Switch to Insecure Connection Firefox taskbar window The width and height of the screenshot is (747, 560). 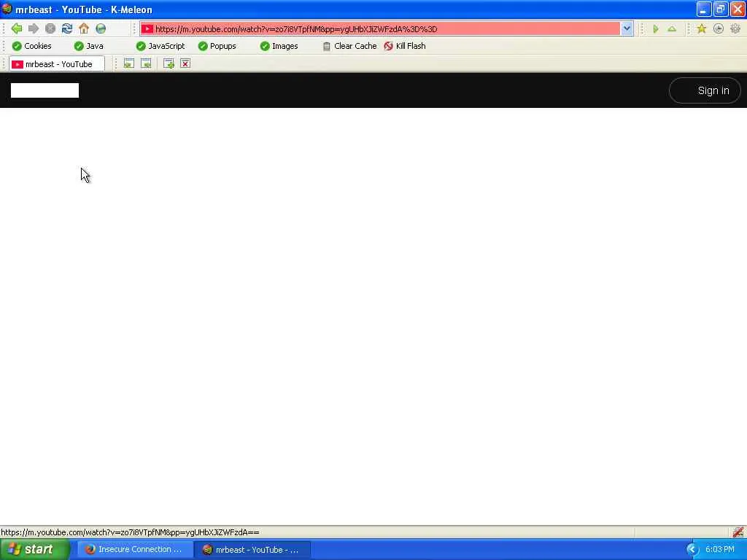135,550
